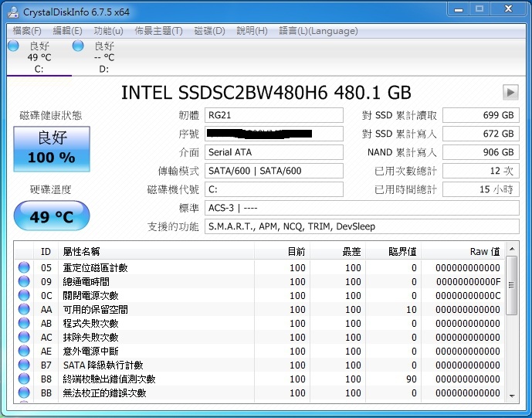Click the supported features field with S.M.A.R.T.

(362, 226)
